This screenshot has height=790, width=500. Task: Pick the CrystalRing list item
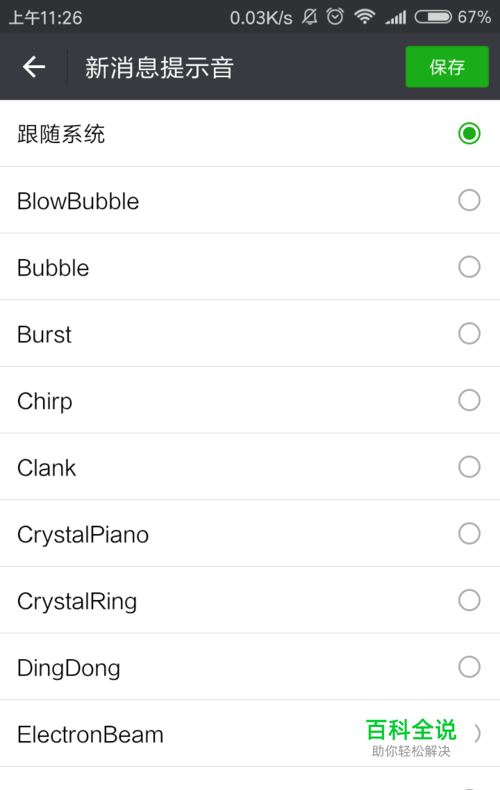(250, 600)
